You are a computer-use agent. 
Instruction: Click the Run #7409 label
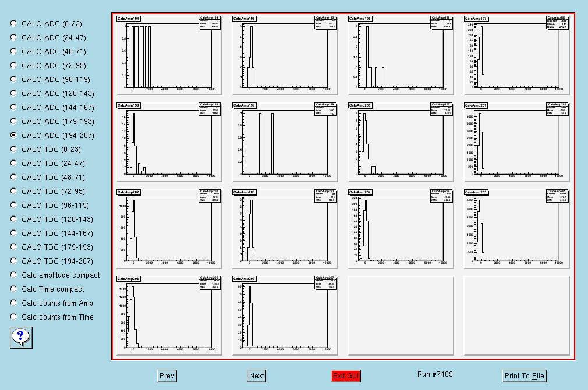click(435, 374)
